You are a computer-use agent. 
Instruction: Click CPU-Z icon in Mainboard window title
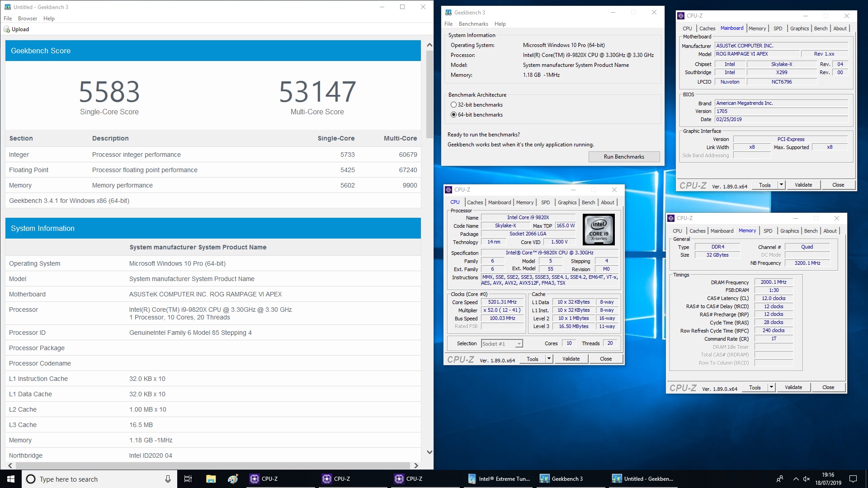(681, 16)
